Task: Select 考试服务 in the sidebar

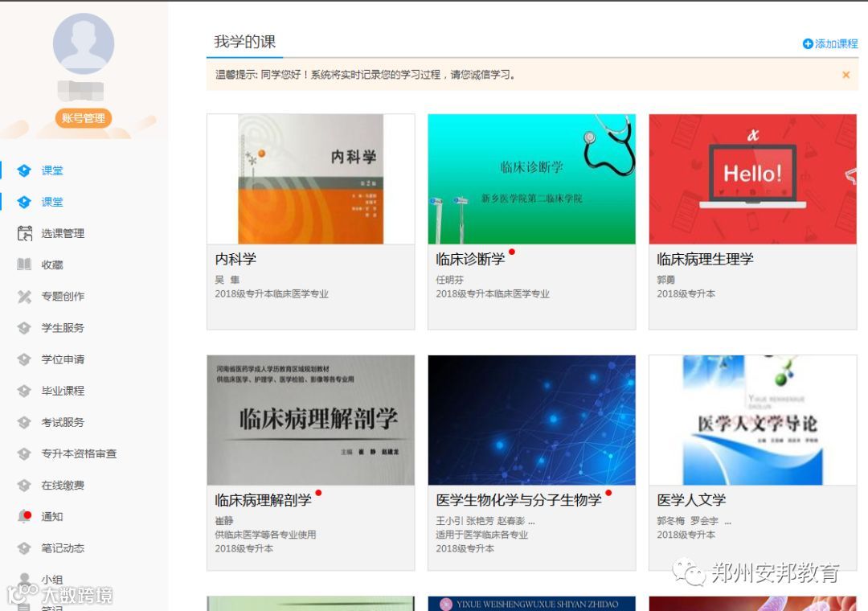Action: click(x=63, y=423)
